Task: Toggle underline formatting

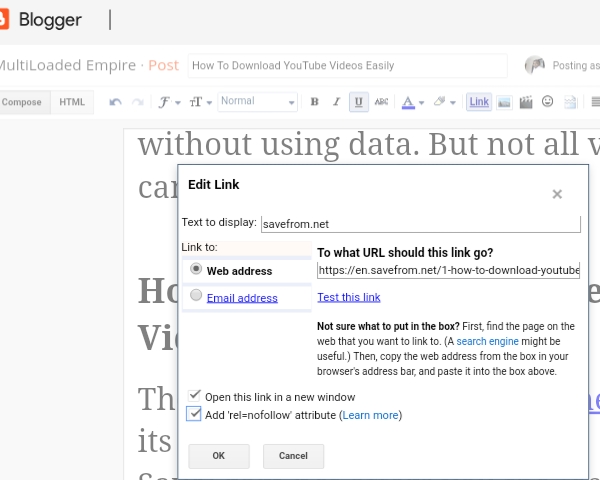Action: click(359, 102)
